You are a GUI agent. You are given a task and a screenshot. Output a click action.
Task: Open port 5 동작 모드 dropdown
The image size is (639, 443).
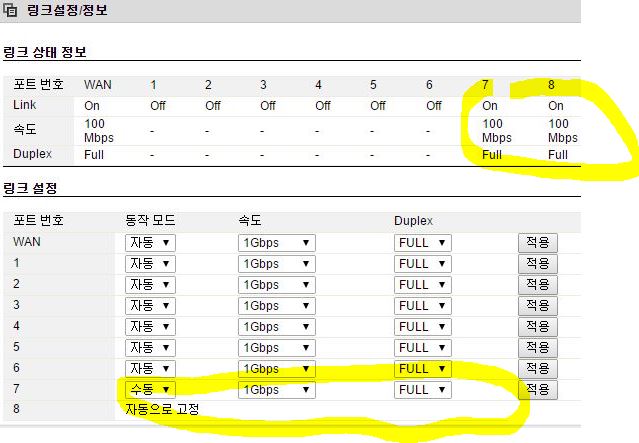tap(150, 348)
